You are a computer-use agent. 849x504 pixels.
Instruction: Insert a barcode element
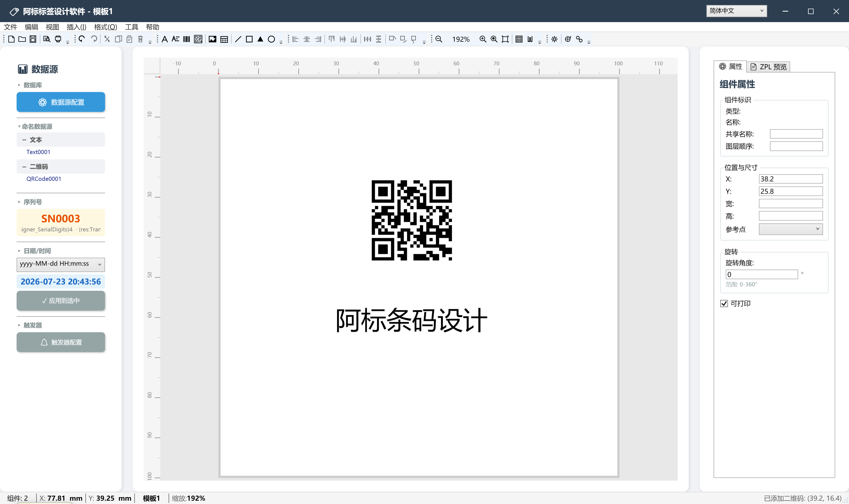coord(187,39)
